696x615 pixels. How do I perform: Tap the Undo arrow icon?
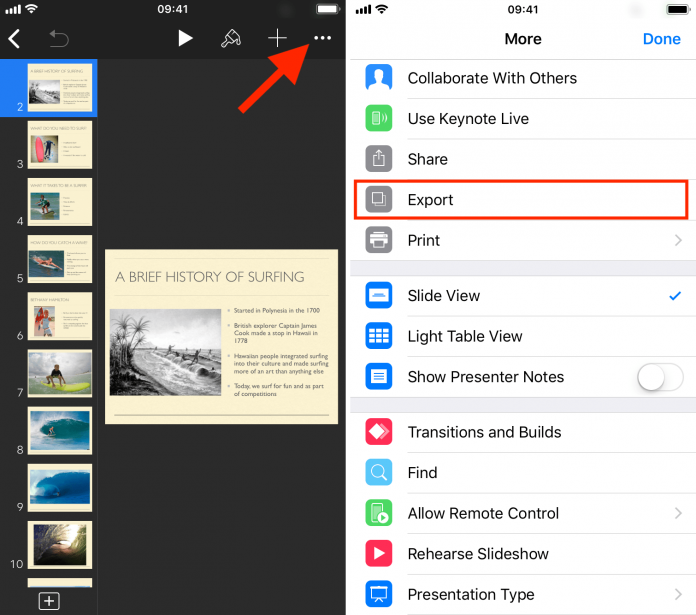[x=59, y=39]
